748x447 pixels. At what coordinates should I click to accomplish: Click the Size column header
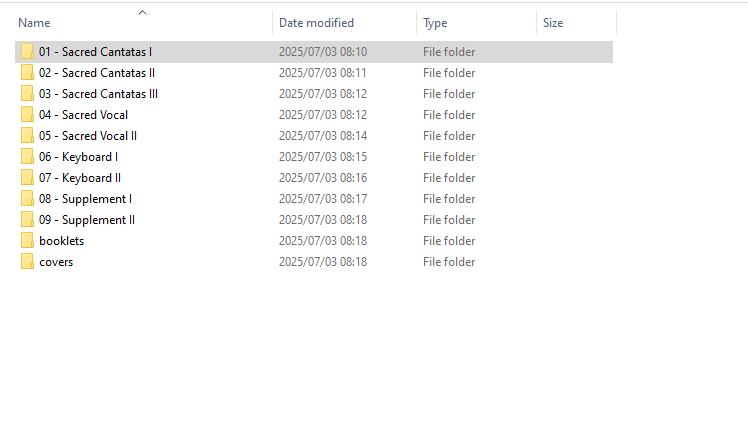tap(553, 23)
